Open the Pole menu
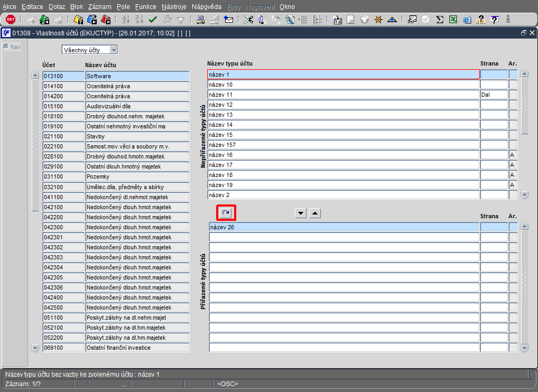 (123, 7)
